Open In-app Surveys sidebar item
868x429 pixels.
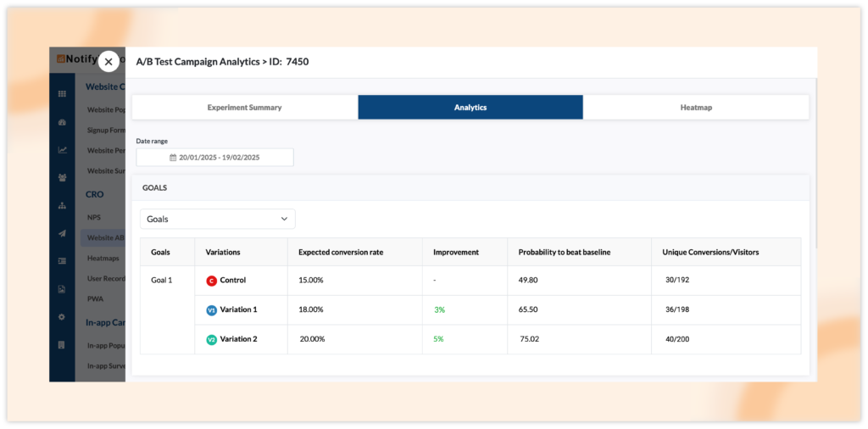106,366
